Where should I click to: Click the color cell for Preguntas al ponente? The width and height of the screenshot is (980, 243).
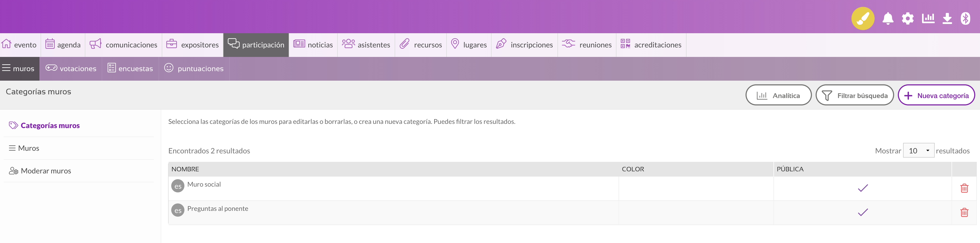tap(696, 212)
